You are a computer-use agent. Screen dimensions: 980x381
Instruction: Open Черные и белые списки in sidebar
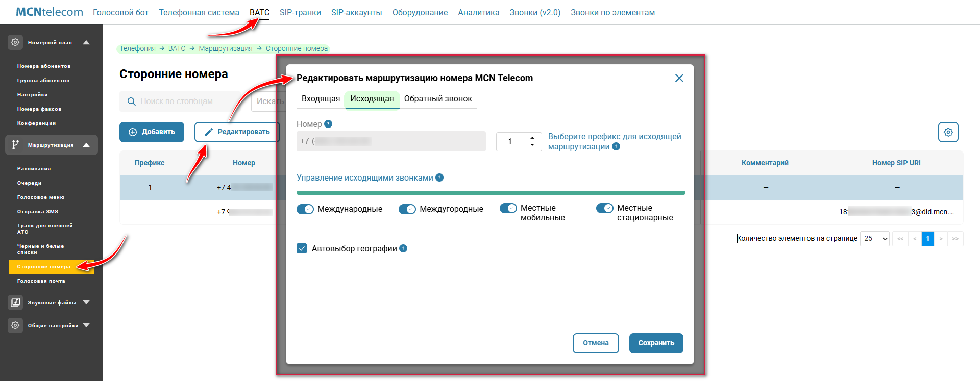coord(41,249)
